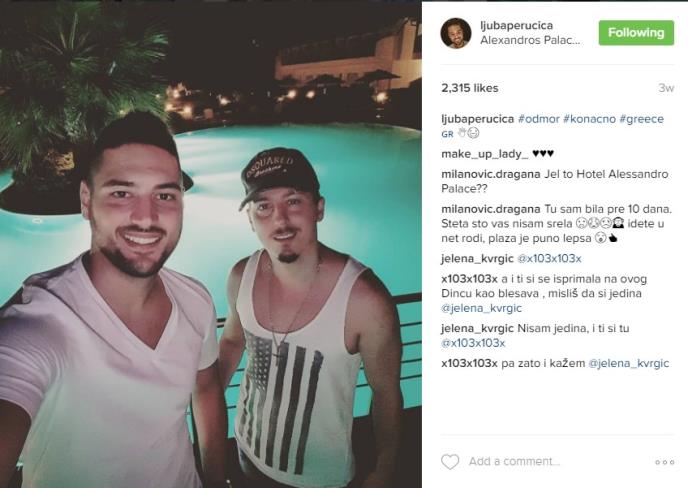Open the ljubaperucica username in the caption
The image size is (688, 488).
click(477, 119)
